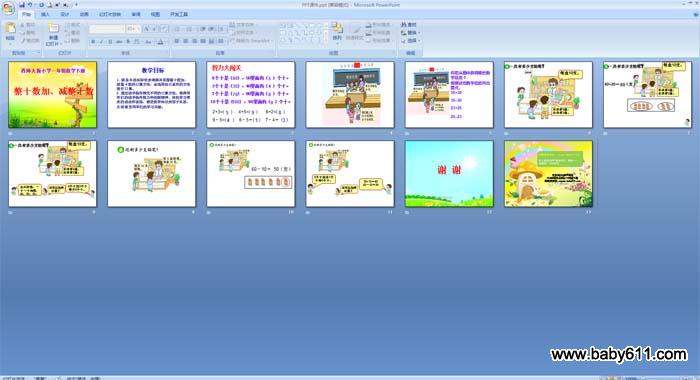Click the Paste clipboard icon

tap(10, 29)
